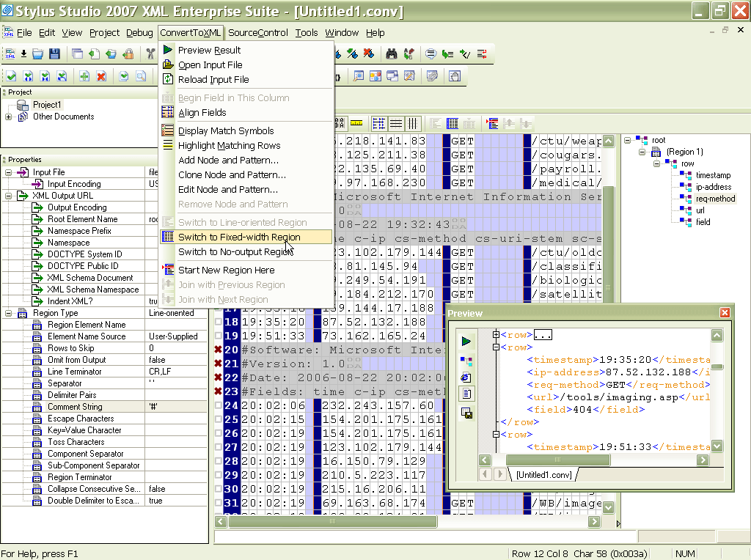Click the padlock source control icon
Screen dimensions: 751x560
[128, 54]
